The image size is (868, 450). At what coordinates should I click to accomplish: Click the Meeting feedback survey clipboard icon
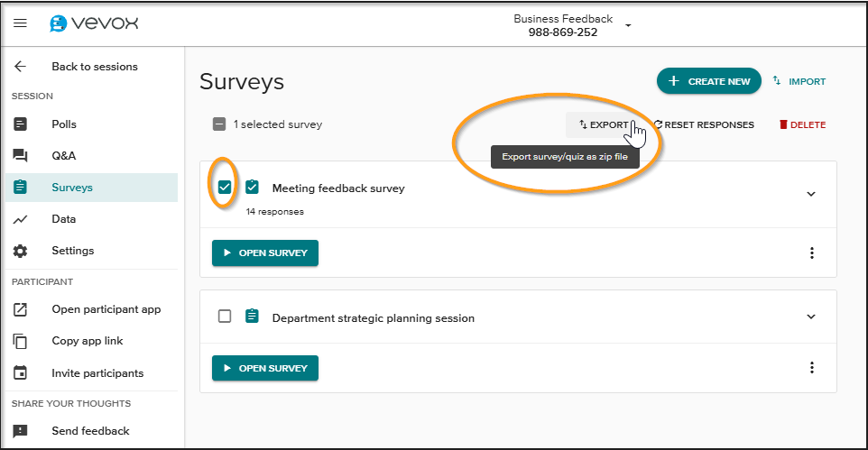click(x=252, y=187)
